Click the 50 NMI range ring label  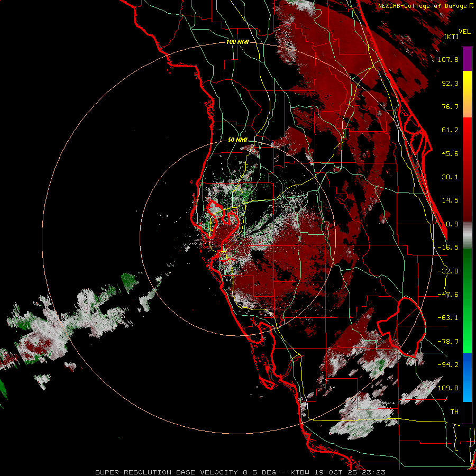[237, 140]
